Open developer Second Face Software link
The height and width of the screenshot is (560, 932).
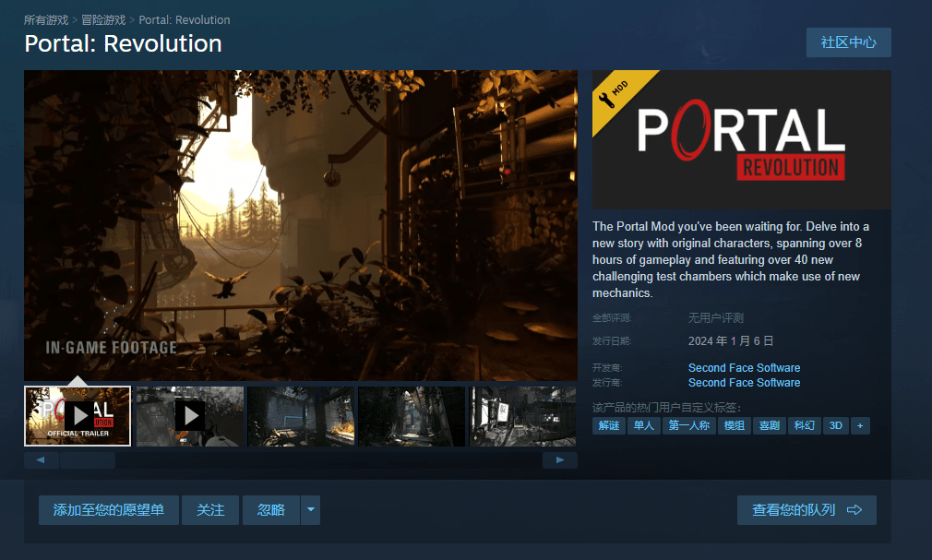point(744,367)
